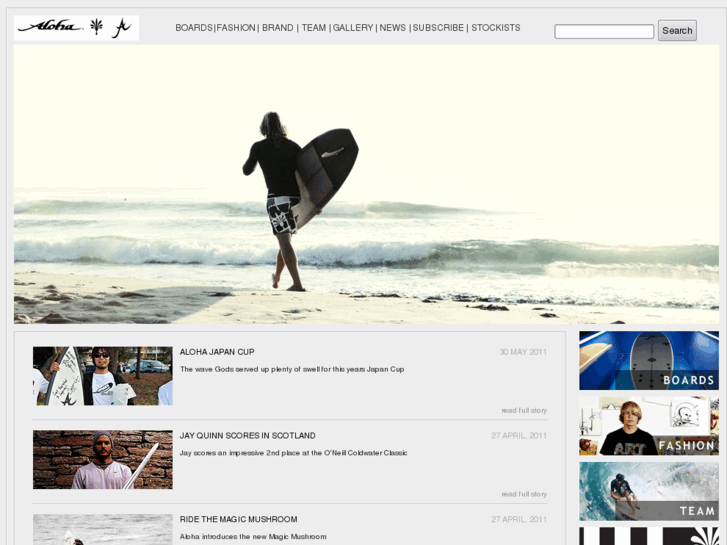Open the BOARDS sidebar banner

pyautogui.click(x=649, y=360)
